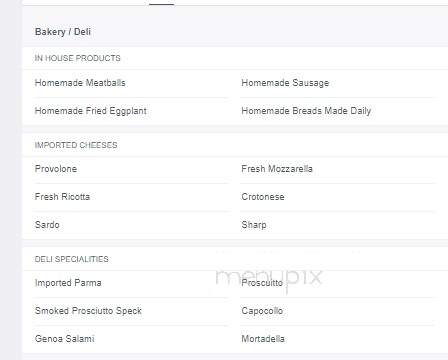Click the Bakery / Deli heading
Screen dimensions: 448x360
(63, 32)
